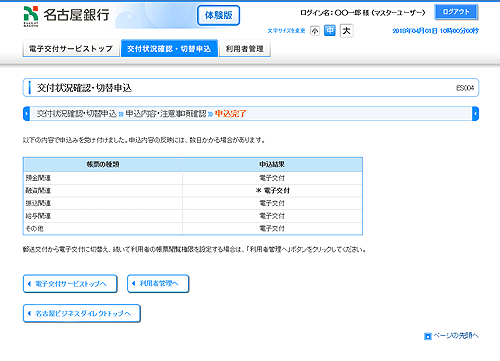Select large font size 大
Screen dimensions: 500x361
(347, 31)
